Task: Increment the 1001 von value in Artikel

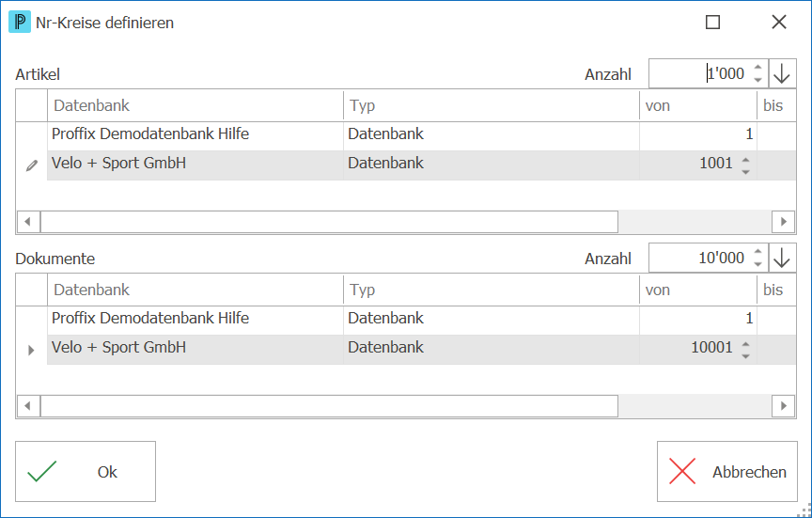Action: point(745,159)
